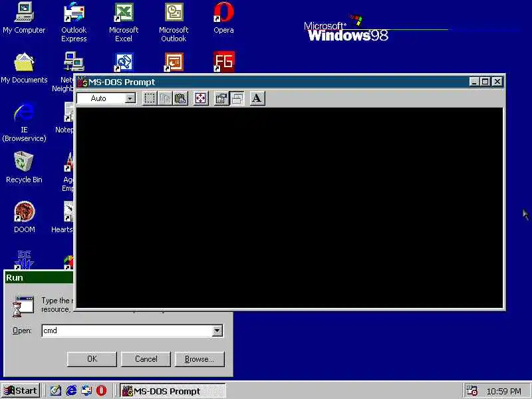This screenshot has width=532, height=399.
Task: Select the red FG desktop shortcut
Action: point(224,62)
